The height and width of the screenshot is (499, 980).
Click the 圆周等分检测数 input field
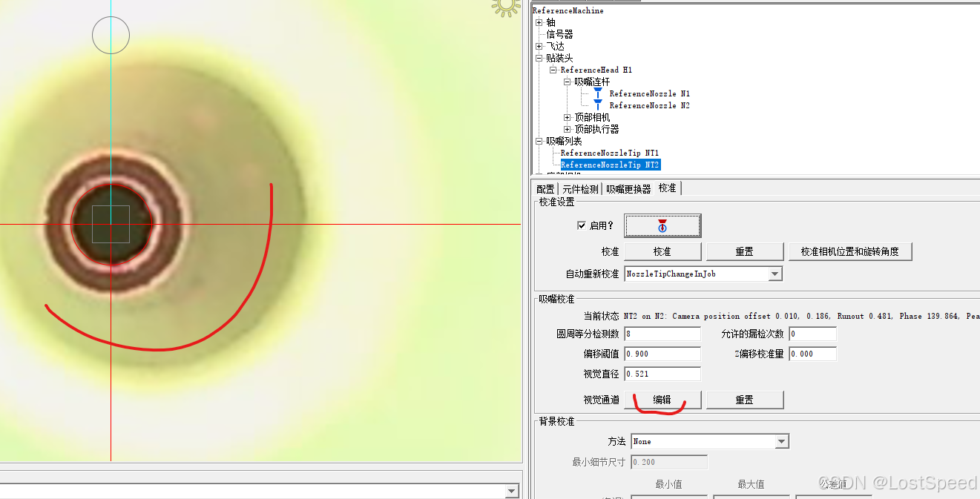[662, 334]
